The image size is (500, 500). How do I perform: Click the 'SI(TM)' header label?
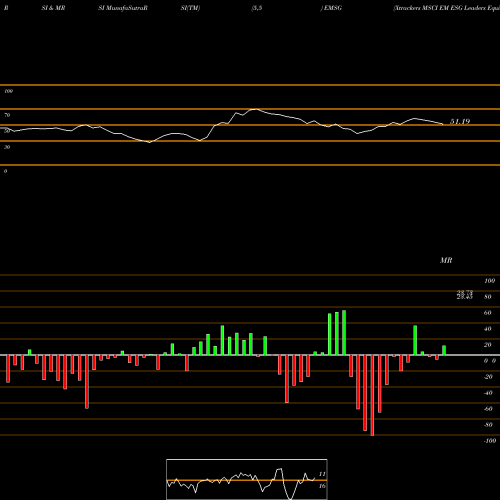click(x=190, y=8)
